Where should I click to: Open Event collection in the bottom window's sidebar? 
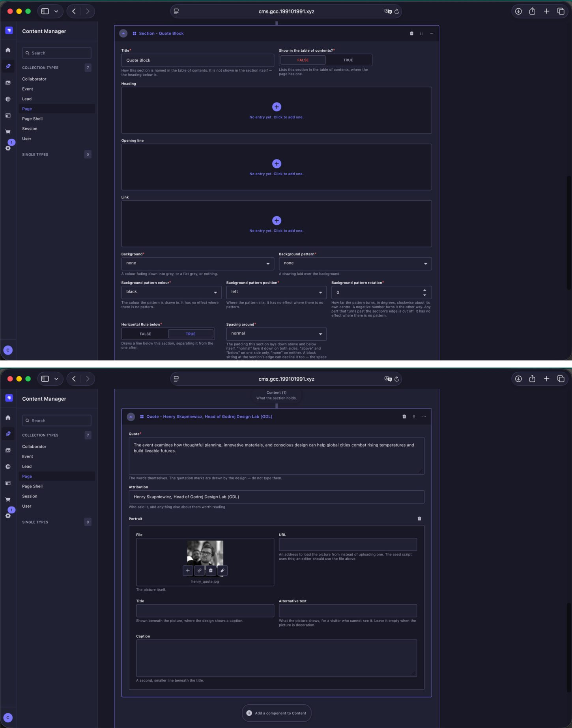pos(28,456)
